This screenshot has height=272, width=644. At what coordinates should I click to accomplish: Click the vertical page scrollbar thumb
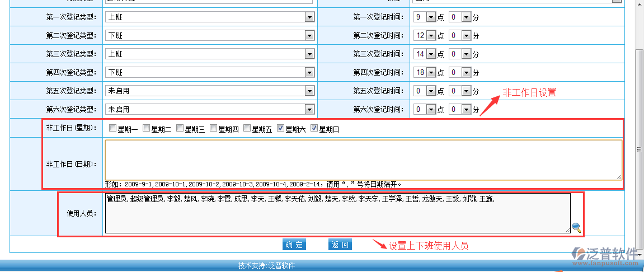pyautogui.click(x=639, y=149)
